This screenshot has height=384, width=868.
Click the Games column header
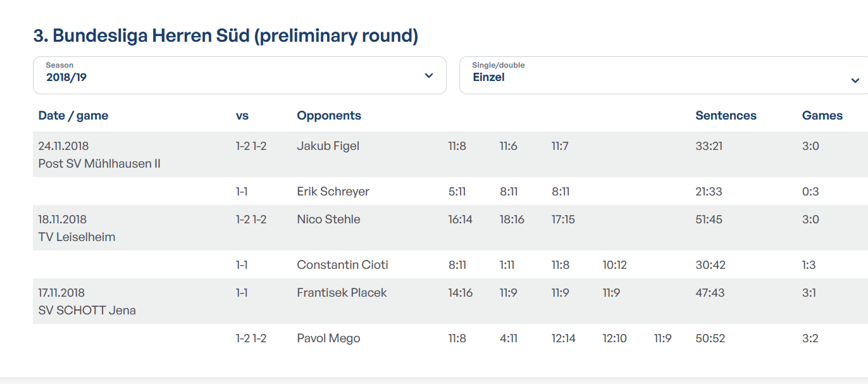pyautogui.click(x=822, y=116)
